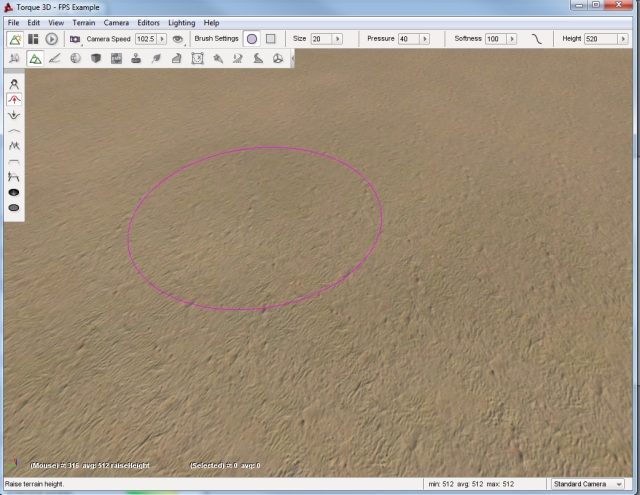The image size is (640, 495).
Task: Click the Pressure arrow button
Action: click(425, 39)
